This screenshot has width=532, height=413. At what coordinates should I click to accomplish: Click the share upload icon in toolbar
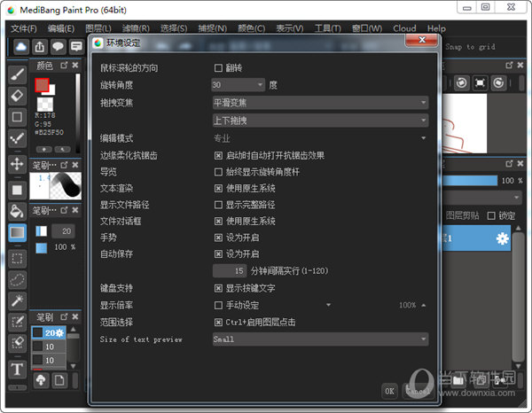40,46
